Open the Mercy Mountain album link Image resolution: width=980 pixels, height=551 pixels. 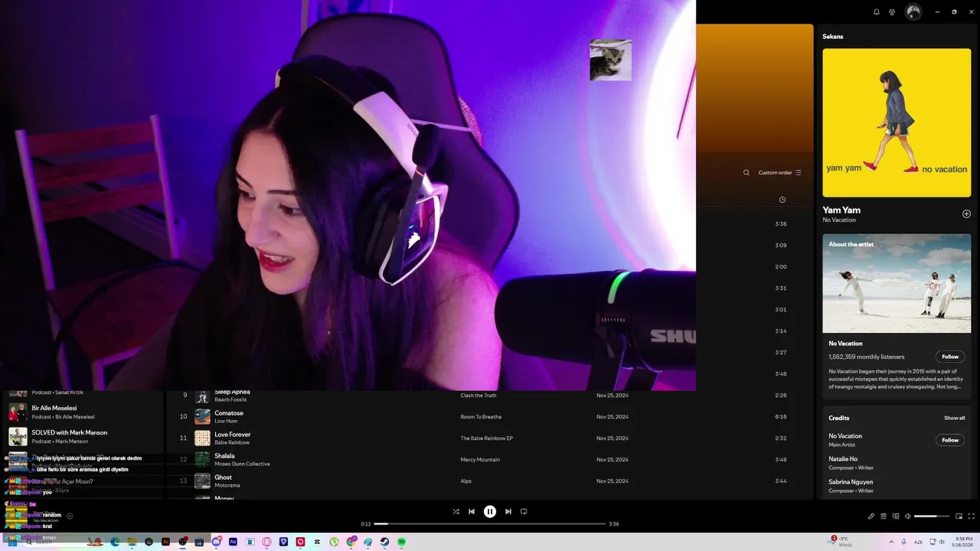point(480,460)
